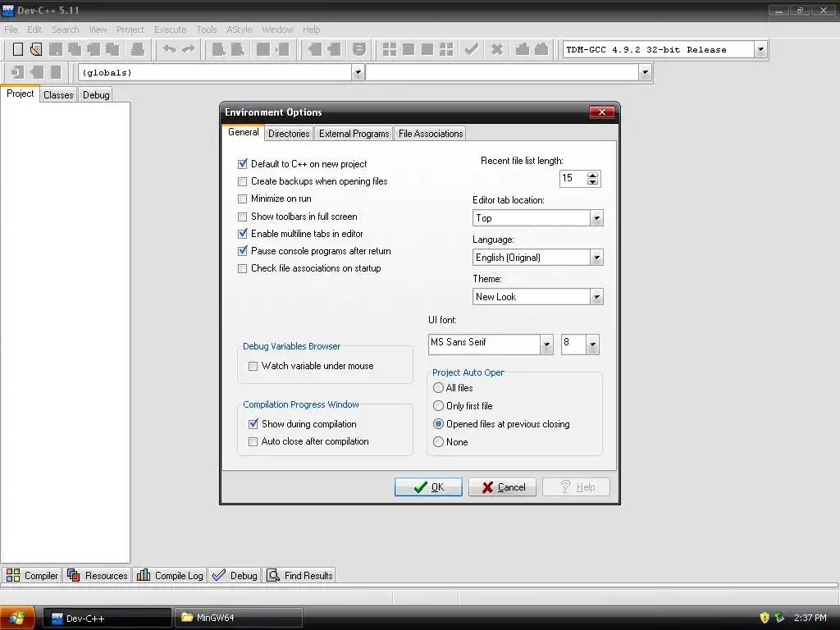840x630 pixels.
Task: Enable Watch variable under mouse
Action: [x=253, y=367]
